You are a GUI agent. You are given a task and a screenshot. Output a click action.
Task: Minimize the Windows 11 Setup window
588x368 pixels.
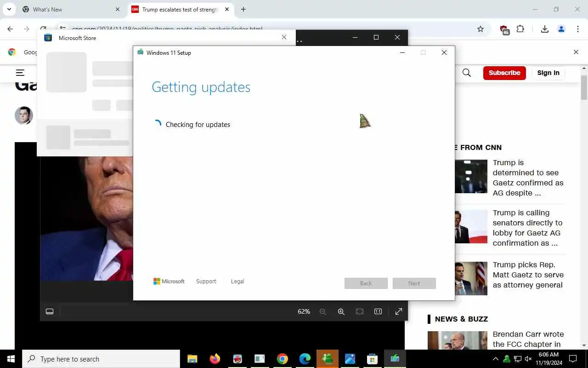402,52
